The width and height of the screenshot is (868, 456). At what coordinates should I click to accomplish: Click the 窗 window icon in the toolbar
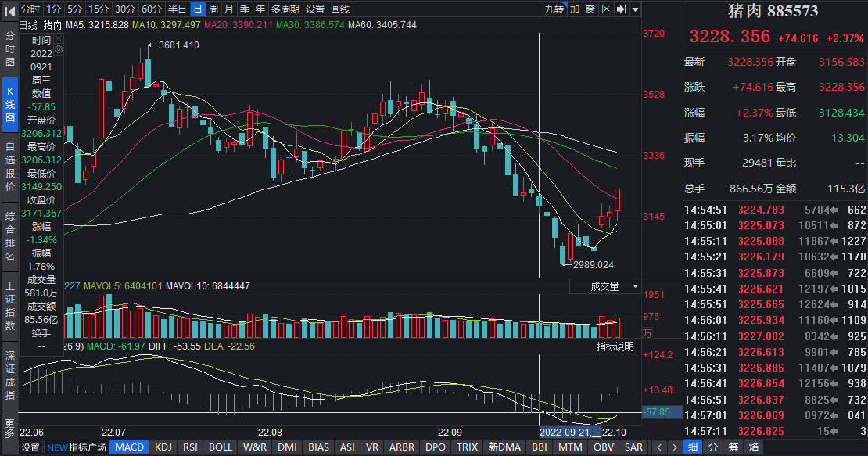pos(590,9)
